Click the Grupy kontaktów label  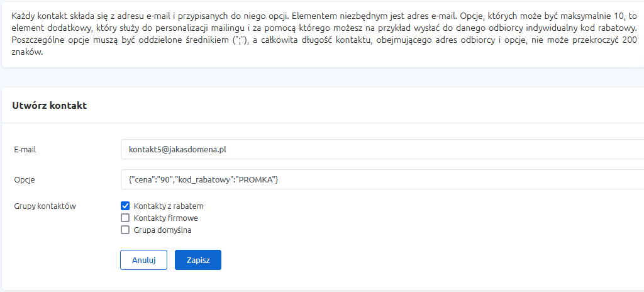[38, 206]
